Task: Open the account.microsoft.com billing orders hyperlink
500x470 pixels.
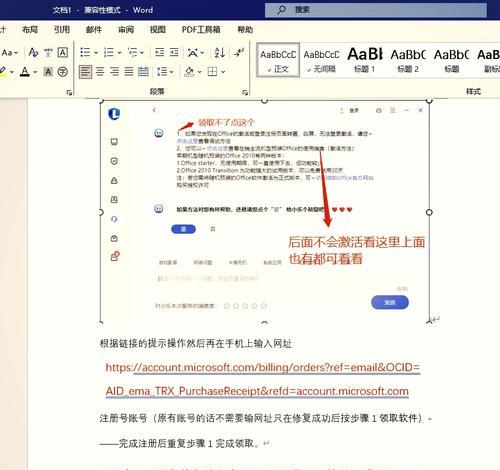Action: click(x=262, y=379)
